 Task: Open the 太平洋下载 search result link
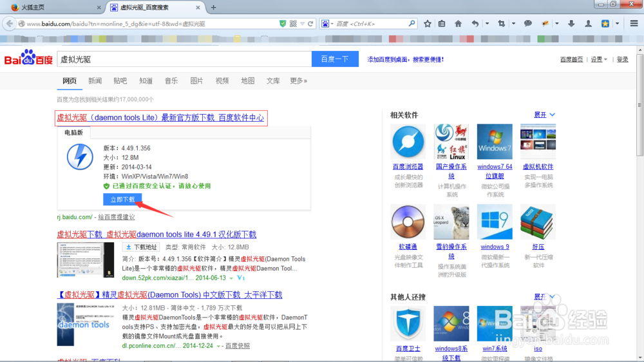169,294
